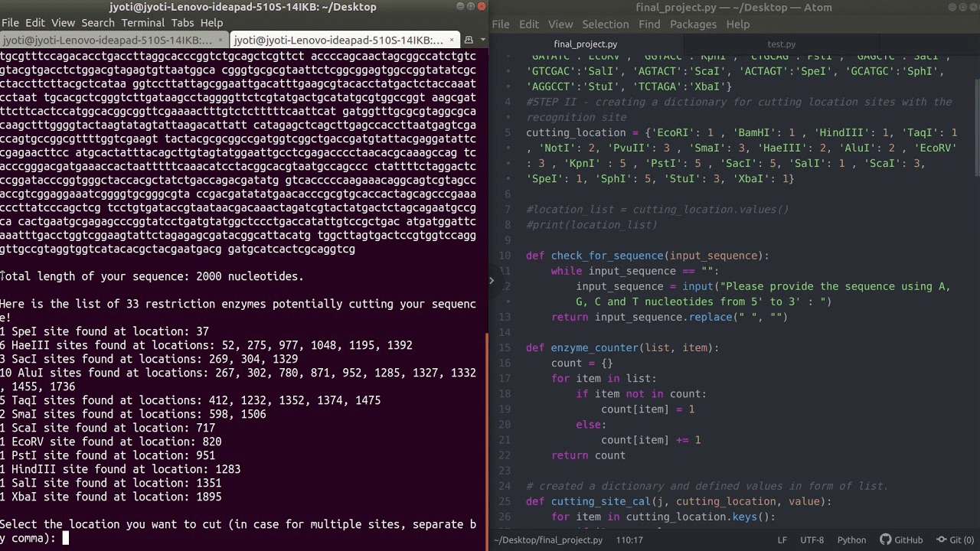Image resolution: width=980 pixels, height=551 pixels.
Task: Open the terminal's File menu
Action: 10,23
